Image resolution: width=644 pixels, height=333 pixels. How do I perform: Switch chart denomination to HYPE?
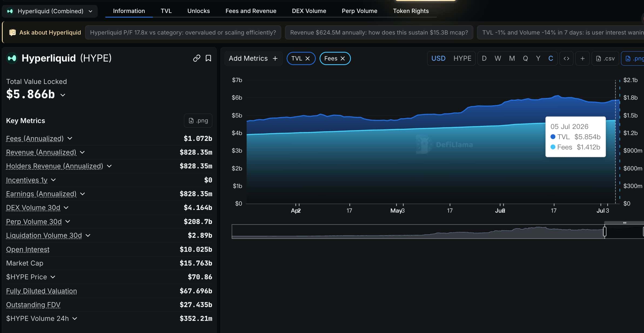point(462,58)
